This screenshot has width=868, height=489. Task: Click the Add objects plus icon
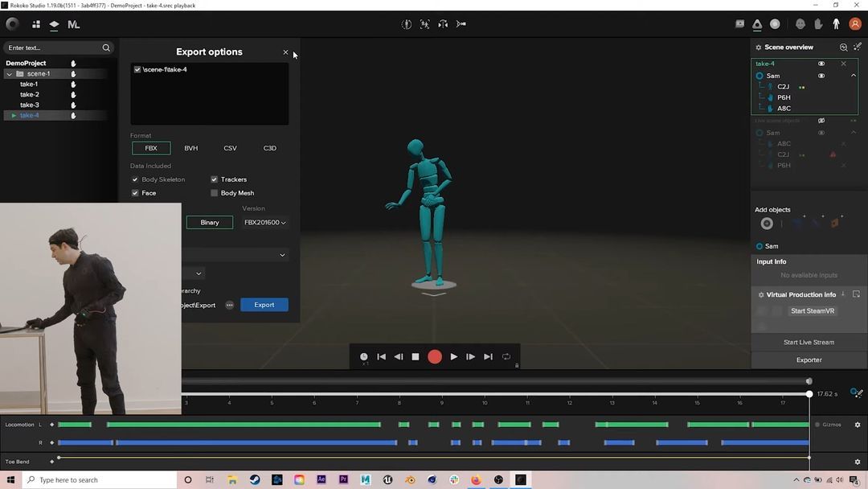[767, 223]
